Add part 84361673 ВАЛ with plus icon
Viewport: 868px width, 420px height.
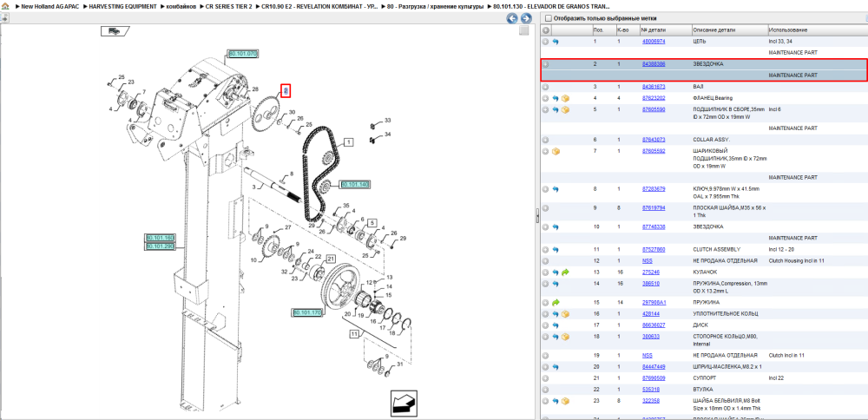(546, 87)
